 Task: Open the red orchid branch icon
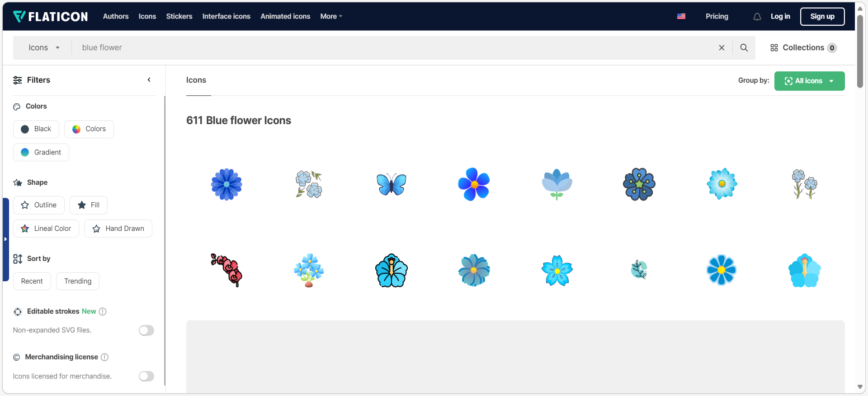click(x=226, y=270)
